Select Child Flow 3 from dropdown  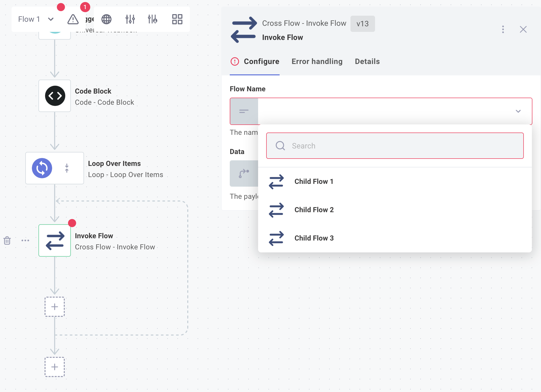click(315, 238)
